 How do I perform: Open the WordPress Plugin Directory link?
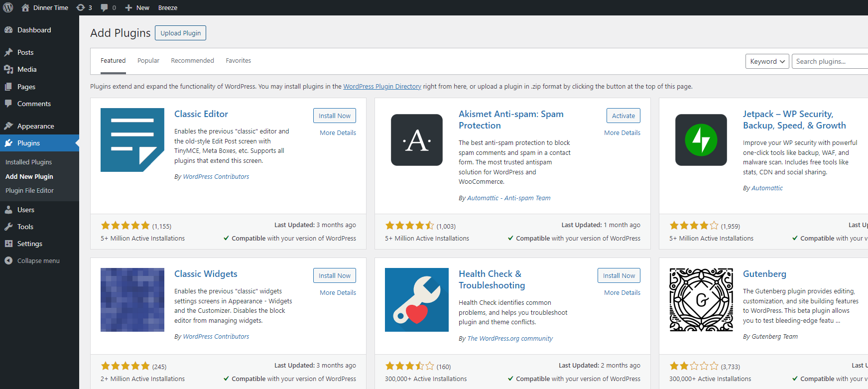pyautogui.click(x=382, y=87)
